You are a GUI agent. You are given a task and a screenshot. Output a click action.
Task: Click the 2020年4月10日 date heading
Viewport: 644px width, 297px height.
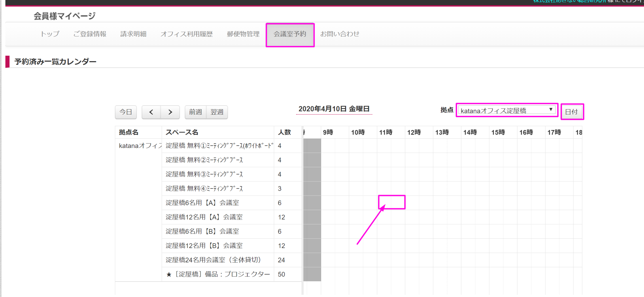334,109
